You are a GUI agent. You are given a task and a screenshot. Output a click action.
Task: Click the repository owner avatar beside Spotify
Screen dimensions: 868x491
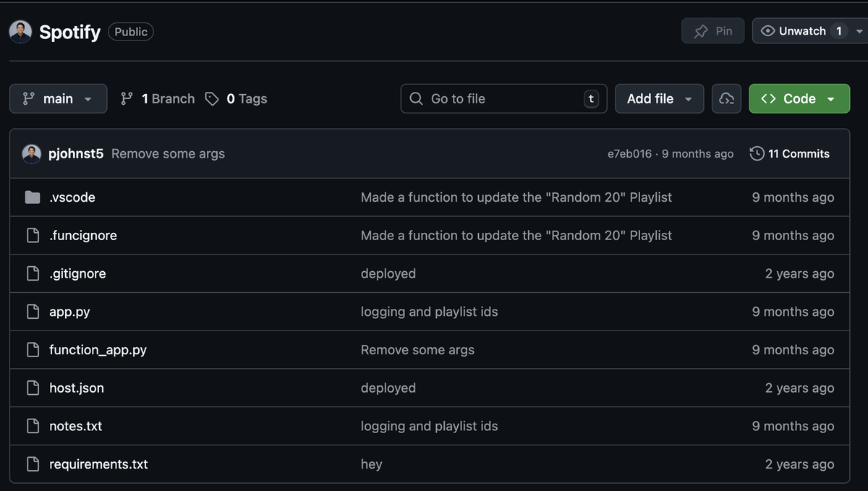pos(20,32)
